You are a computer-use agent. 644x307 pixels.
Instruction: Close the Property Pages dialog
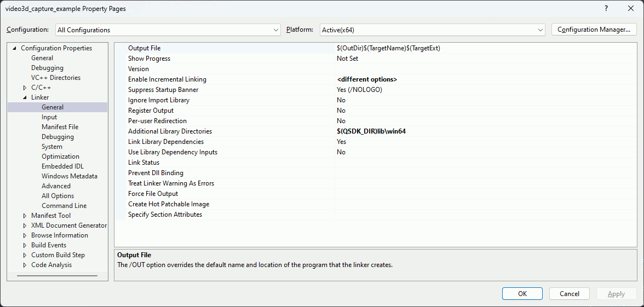630,9
